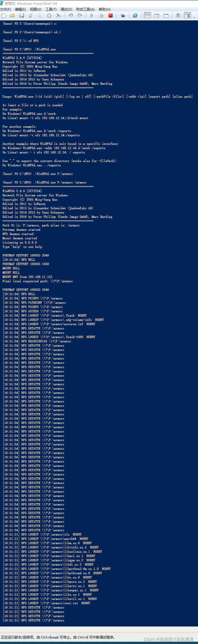Launch PowerShell.exe from the toolbar
The height and width of the screenshot is (644, 198).
pos(135,16)
